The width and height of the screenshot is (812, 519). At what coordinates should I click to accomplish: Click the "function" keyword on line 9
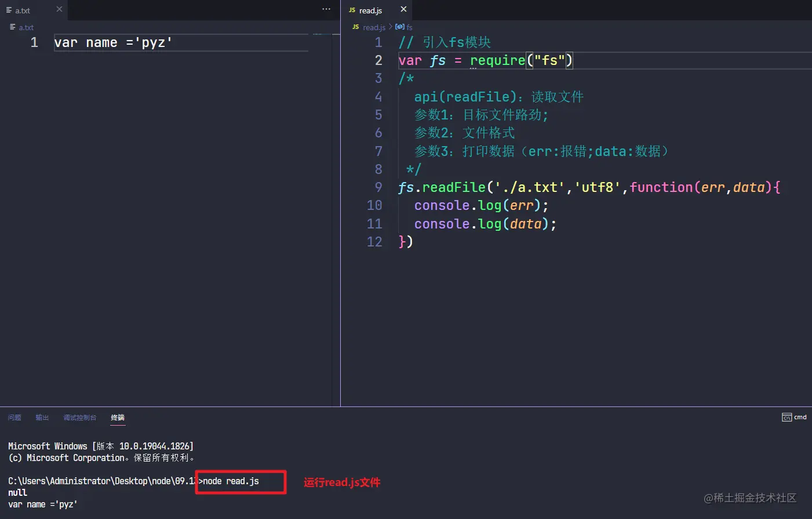click(x=661, y=187)
